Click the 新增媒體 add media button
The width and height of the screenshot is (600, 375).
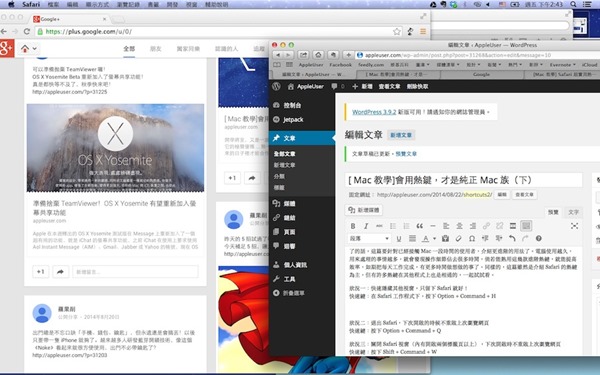point(364,210)
